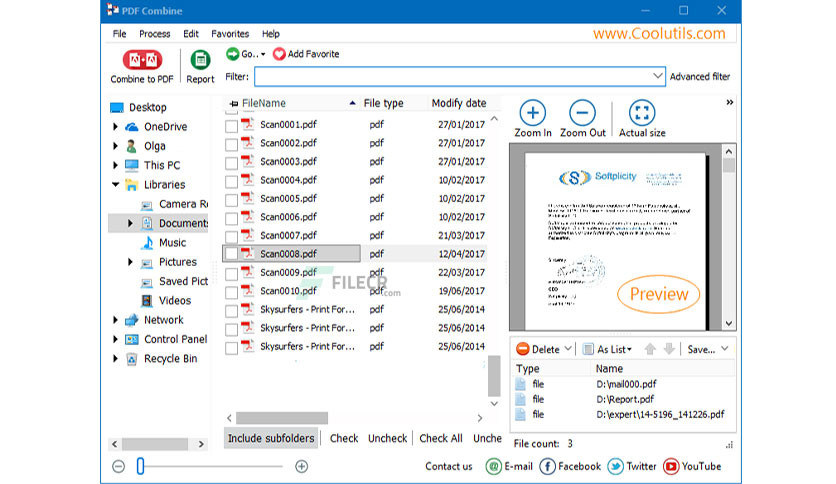836x484 pixels.
Task: Check the Scan0007.pdf checkbox
Action: tap(231, 237)
